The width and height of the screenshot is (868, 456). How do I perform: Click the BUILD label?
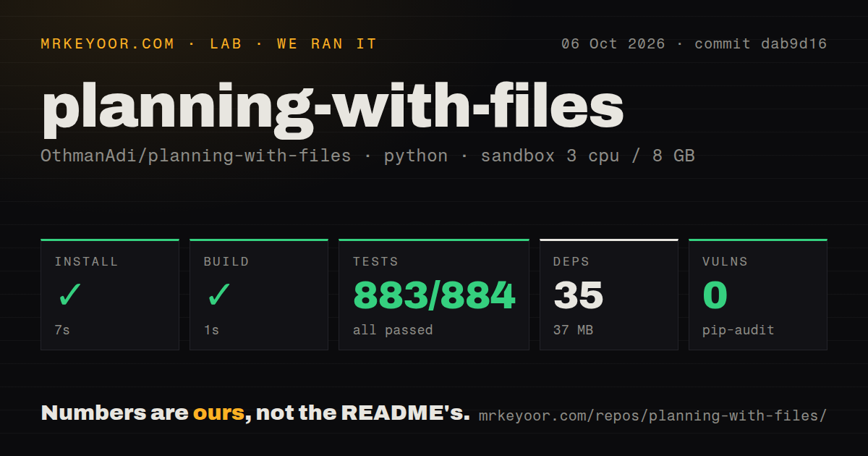click(226, 262)
